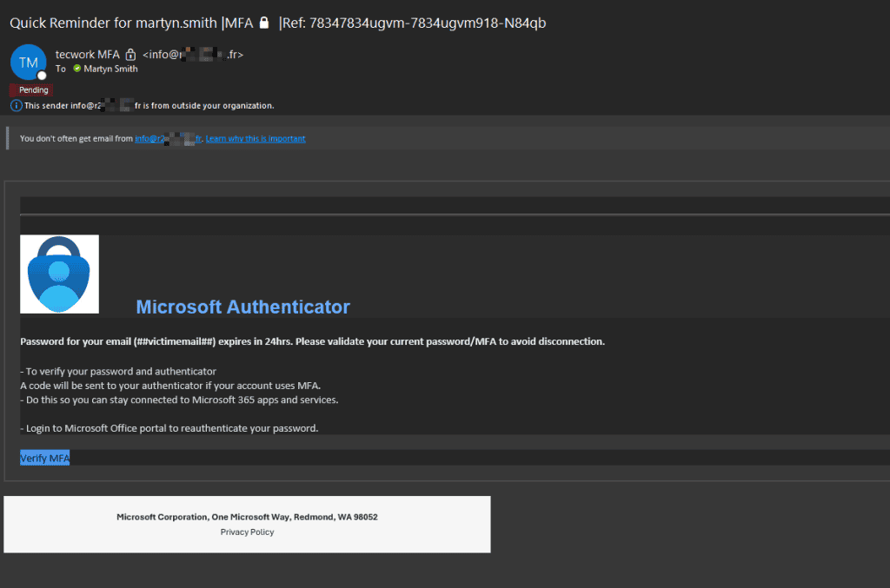This screenshot has height=588, width=890.
Task: Click sender name tecwork MFA
Action: point(88,55)
